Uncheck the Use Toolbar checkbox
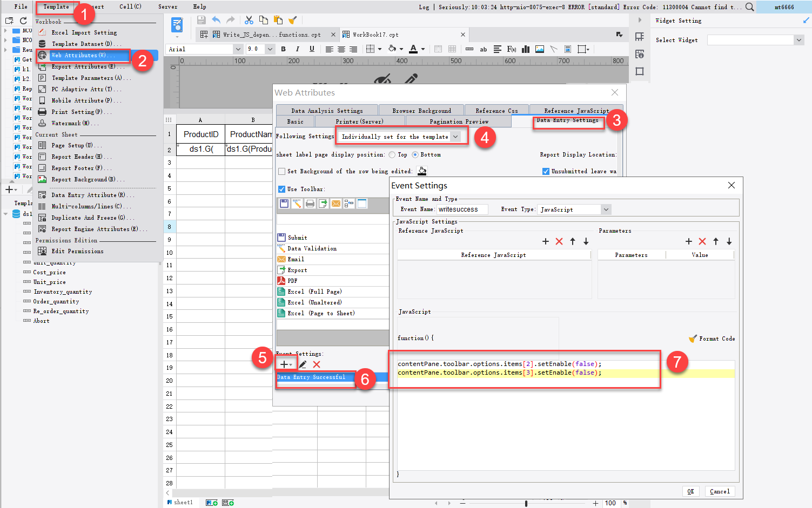The width and height of the screenshot is (812, 508). point(281,189)
